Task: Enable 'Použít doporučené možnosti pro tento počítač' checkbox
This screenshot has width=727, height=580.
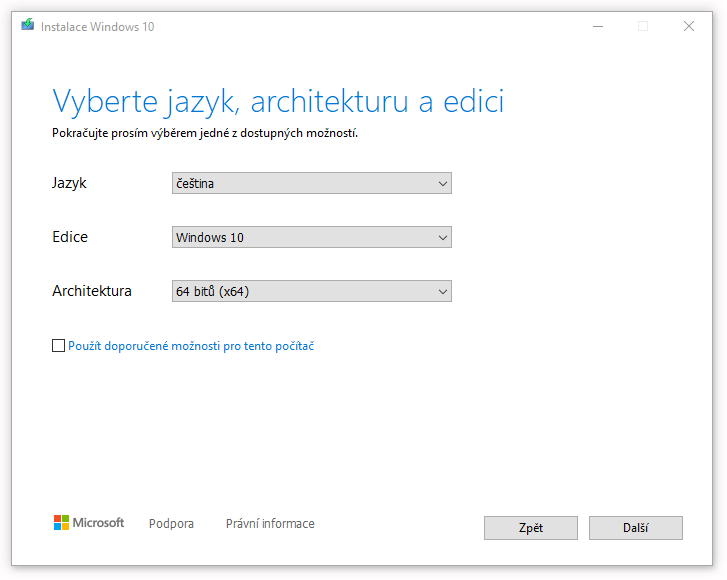Action: (58, 345)
